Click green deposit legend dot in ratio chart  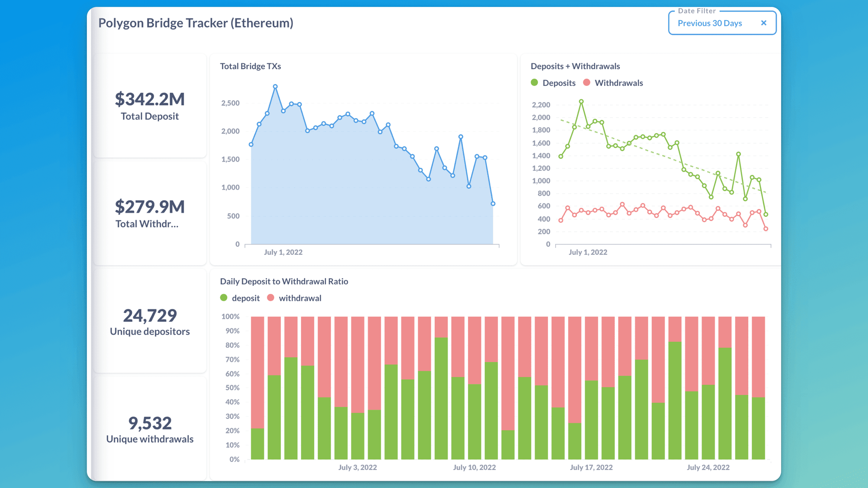224,298
